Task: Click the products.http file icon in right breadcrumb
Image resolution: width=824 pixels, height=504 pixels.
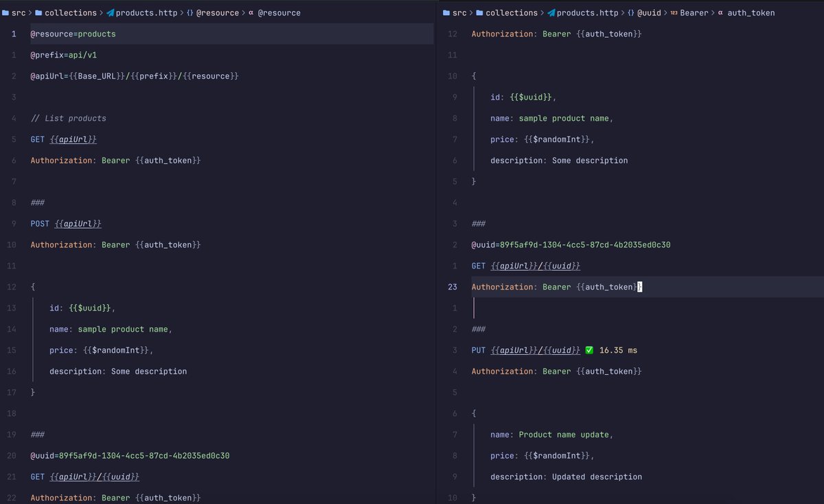Action: [551, 12]
